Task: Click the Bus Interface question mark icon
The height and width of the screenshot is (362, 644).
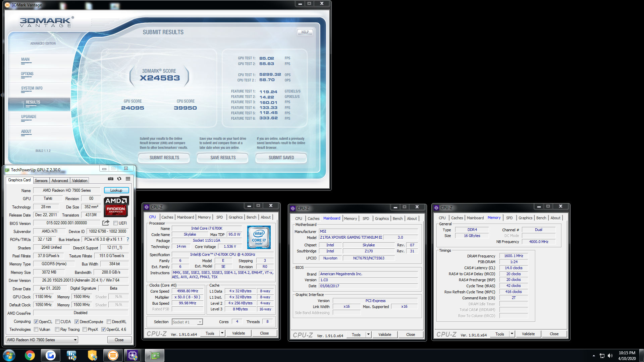Action: coord(128,239)
